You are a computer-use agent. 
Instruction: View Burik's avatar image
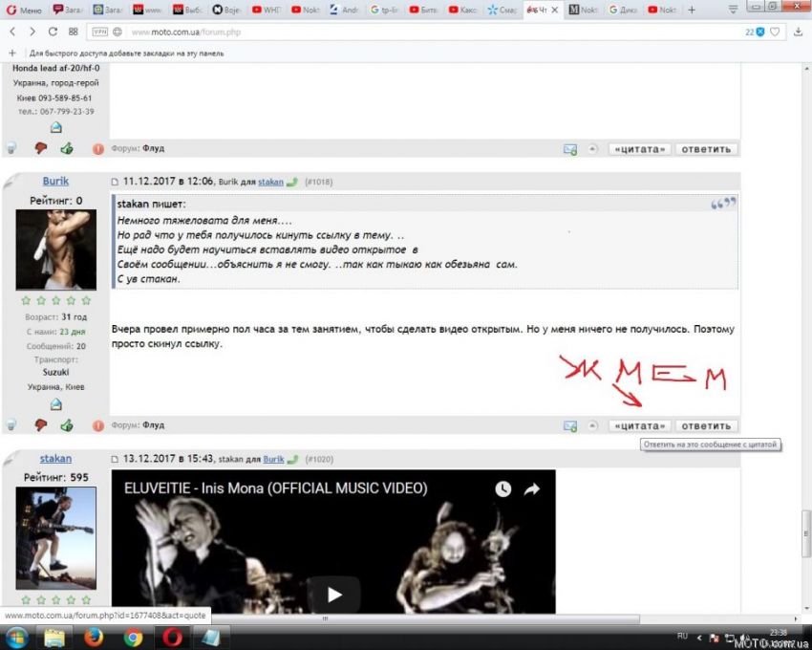coord(56,249)
